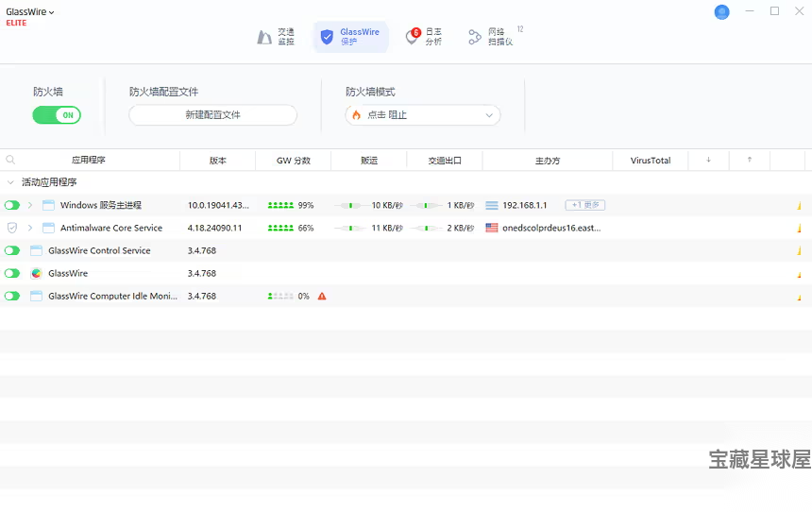Expand the Antimalware Core Service row

30,228
